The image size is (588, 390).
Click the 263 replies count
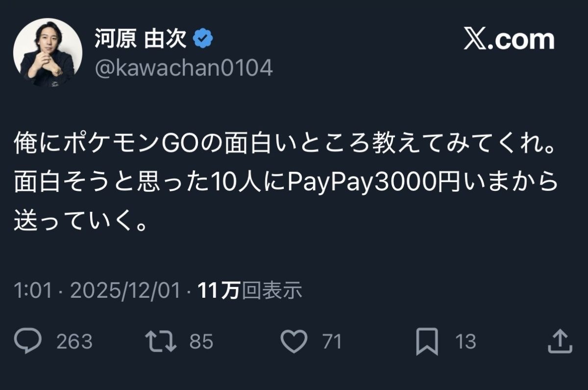(74, 341)
